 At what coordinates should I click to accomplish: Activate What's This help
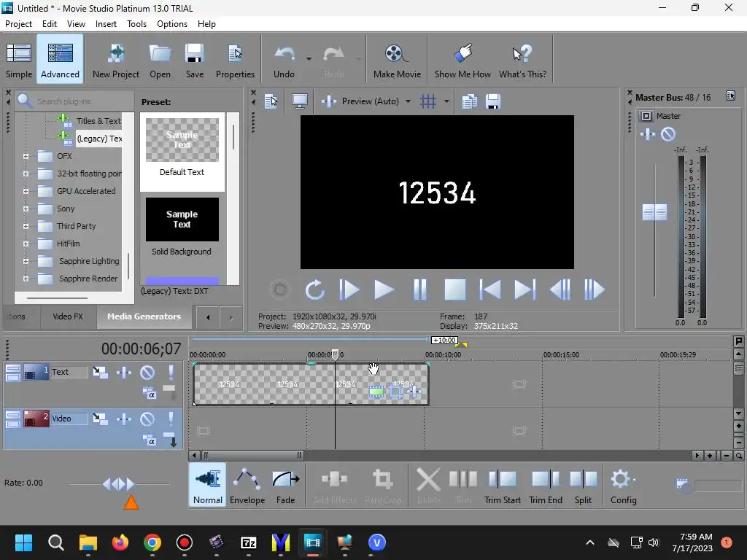coord(522,60)
